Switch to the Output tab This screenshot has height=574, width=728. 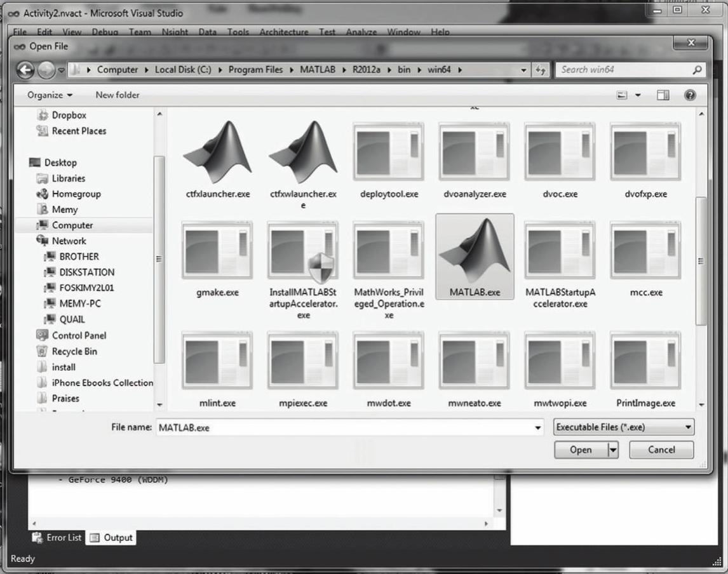click(111, 537)
